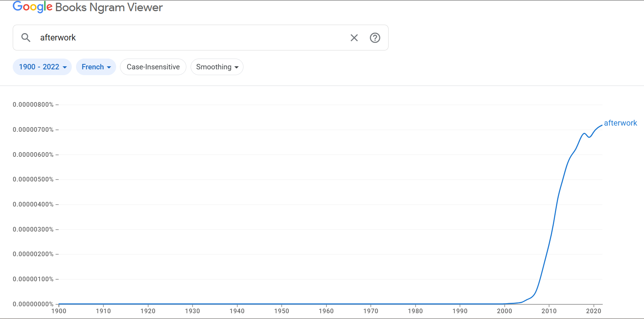Clear the search query with the X icon
The image size is (644, 319).
tap(354, 38)
